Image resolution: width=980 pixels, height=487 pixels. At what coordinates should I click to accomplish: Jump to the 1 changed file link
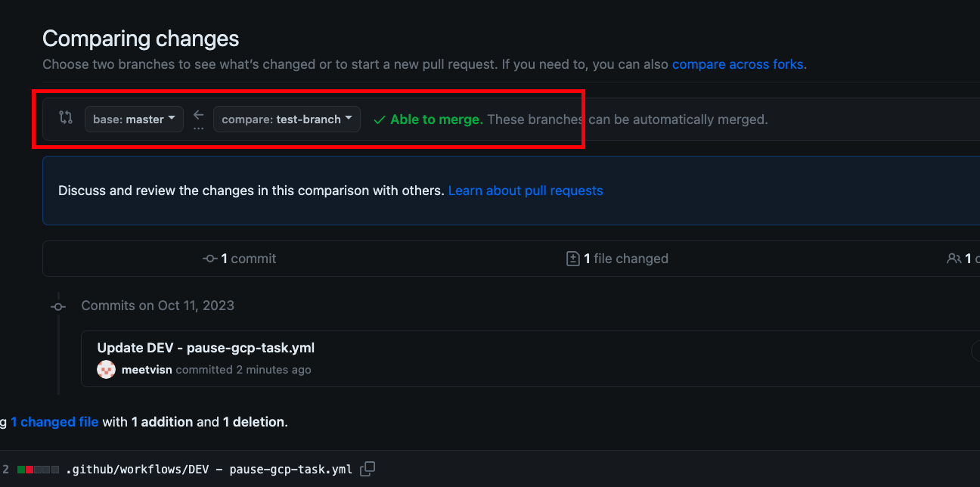(x=54, y=422)
